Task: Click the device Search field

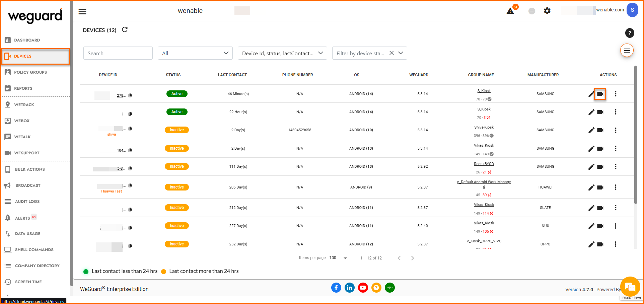Action: 118,53
